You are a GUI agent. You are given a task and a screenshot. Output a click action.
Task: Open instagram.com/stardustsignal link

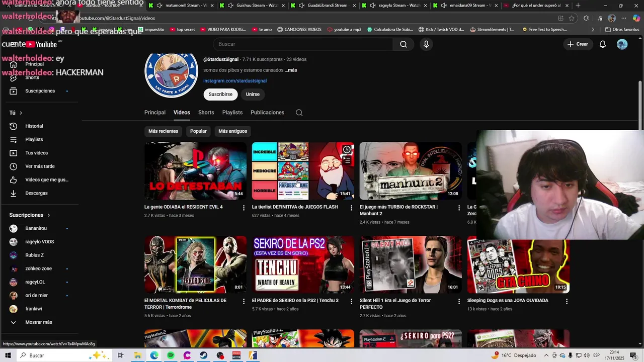(235, 81)
